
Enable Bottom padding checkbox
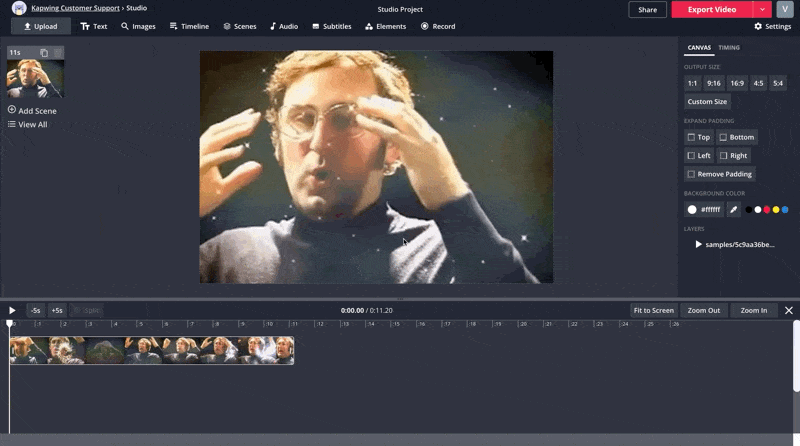coord(723,137)
